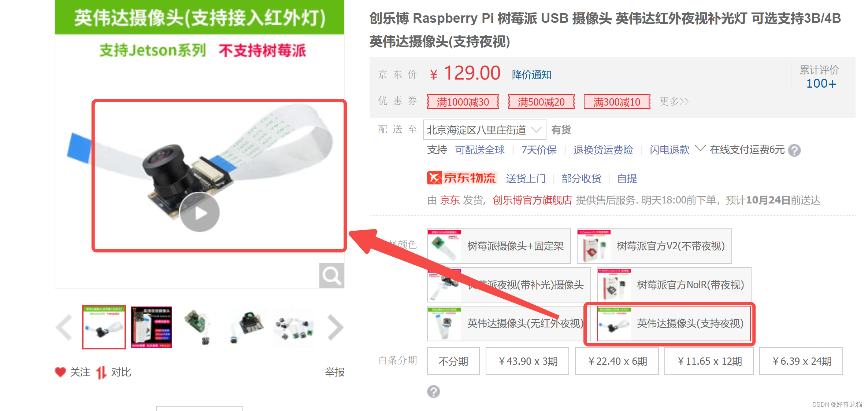Select the second product thumbnail image
The width and height of the screenshot is (868, 411).
click(x=151, y=327)
